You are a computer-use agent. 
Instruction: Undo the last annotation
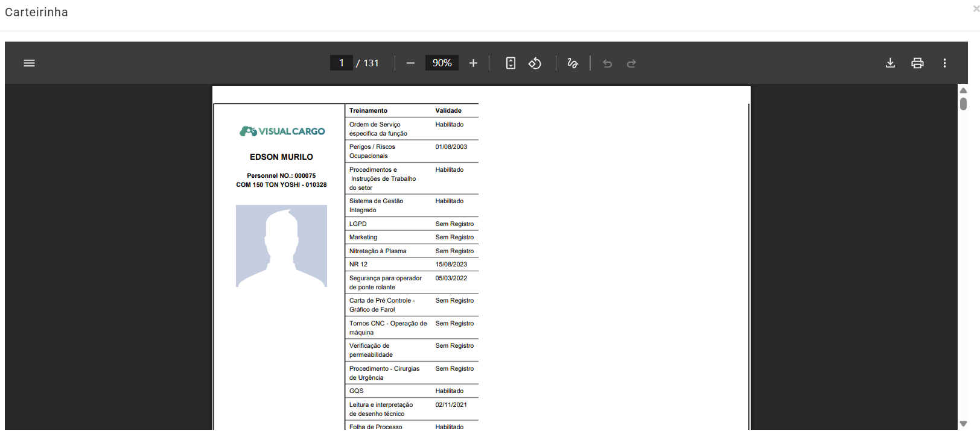[x=608, y=63]
